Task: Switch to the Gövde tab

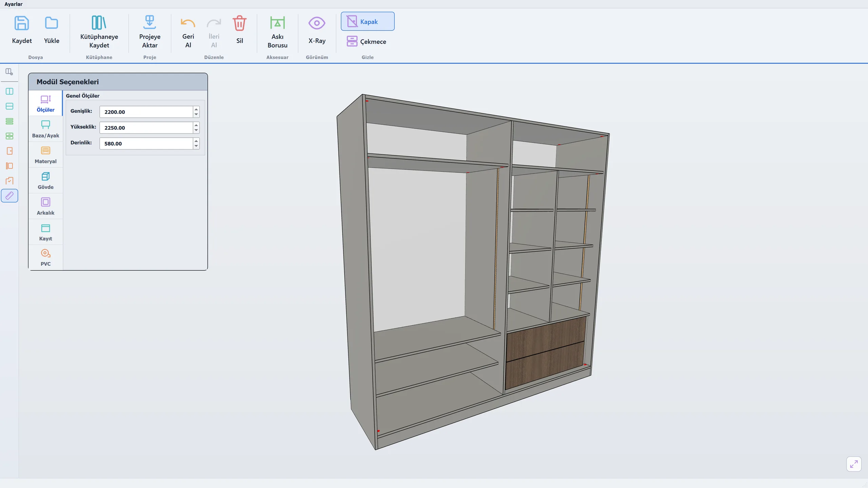Action: pos(45,181)
